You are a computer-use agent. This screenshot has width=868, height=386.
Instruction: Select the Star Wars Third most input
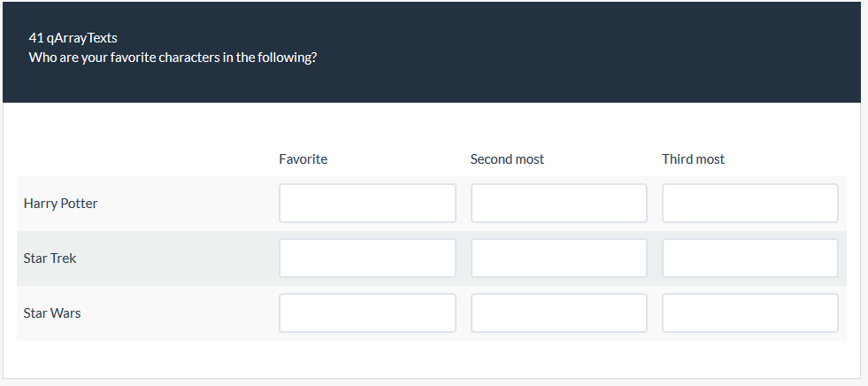[749, 313]
